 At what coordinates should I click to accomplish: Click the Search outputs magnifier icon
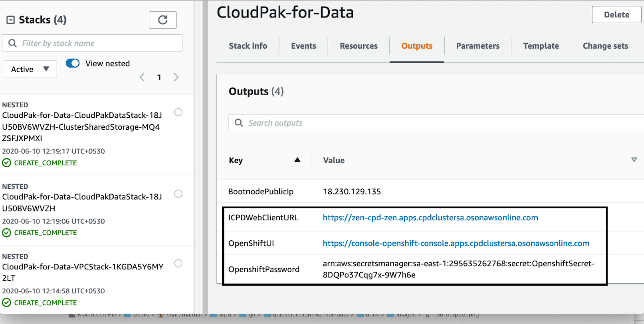coord(239,123)
